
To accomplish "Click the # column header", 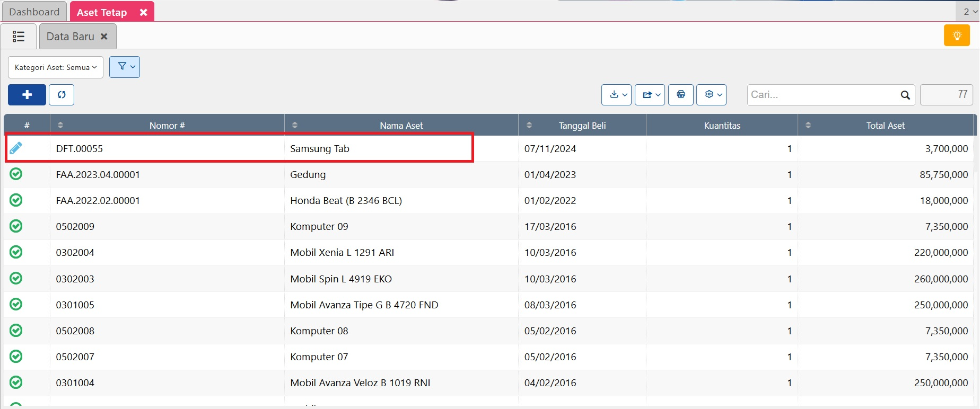I will click(27, 126).
